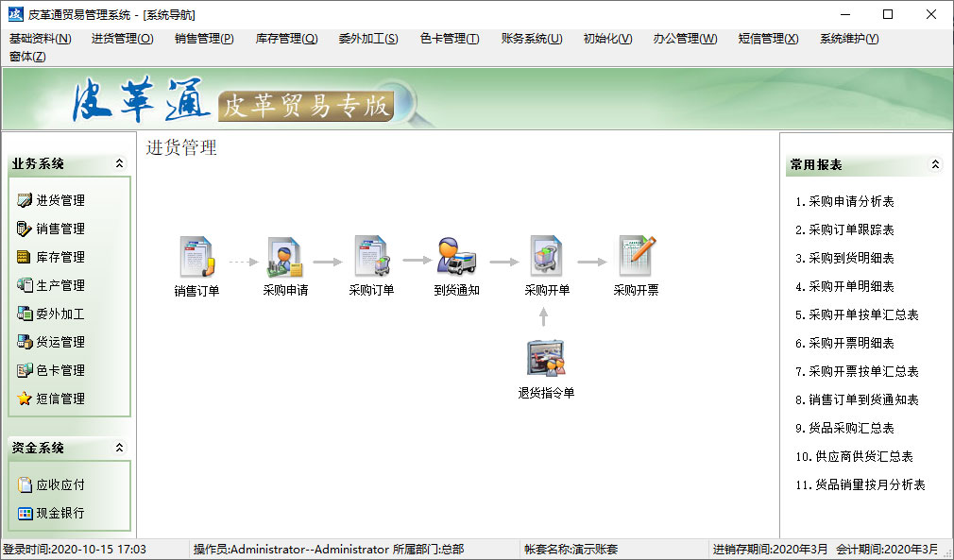Open the 库存管理(Q) menu
954x560 pixels.
point(286,39)
